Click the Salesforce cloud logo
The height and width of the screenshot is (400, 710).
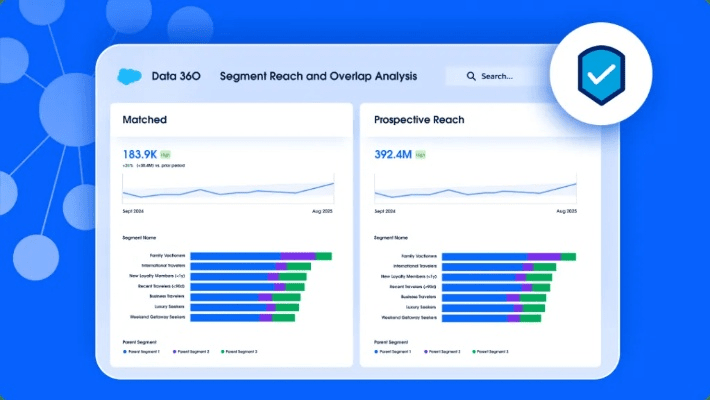(x=129, y=75)
